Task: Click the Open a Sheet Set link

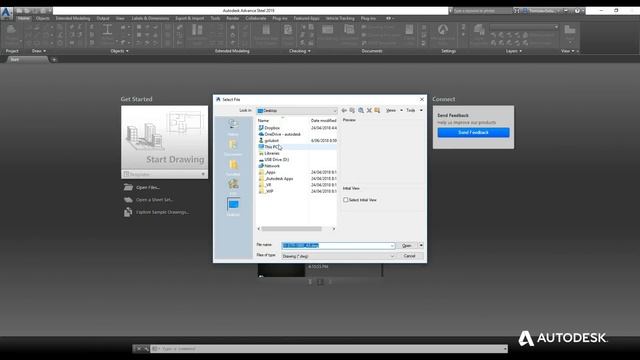Action: (154, 200)
